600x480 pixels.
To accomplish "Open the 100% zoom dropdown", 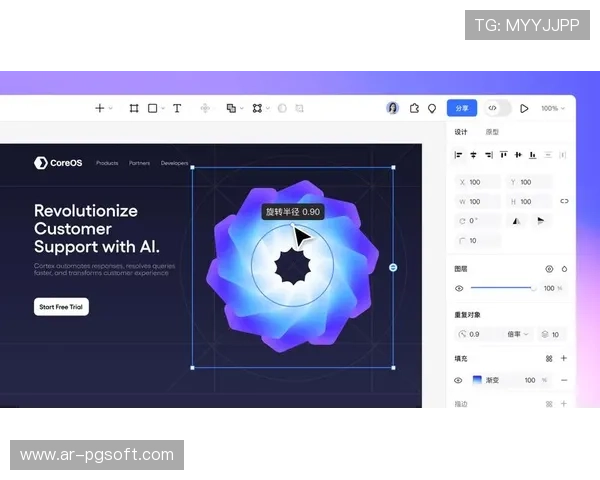I will [550, 108].
